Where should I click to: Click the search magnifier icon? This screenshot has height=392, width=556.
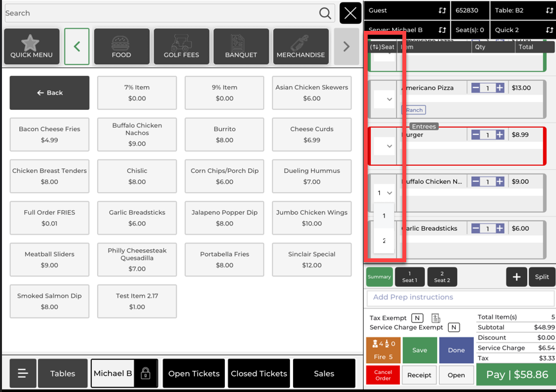[325, 13]
